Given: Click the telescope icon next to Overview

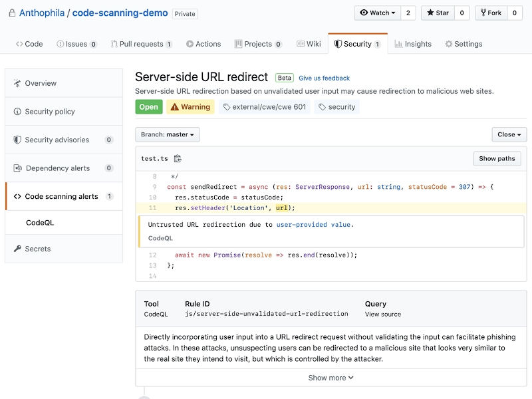Looking at the screenshot, I should [x=17, y=83].
